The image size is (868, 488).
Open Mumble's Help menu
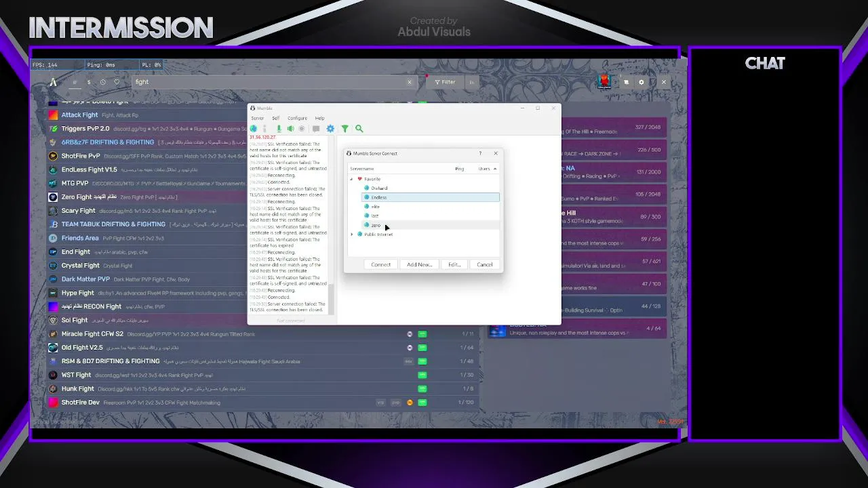[319, 118]
